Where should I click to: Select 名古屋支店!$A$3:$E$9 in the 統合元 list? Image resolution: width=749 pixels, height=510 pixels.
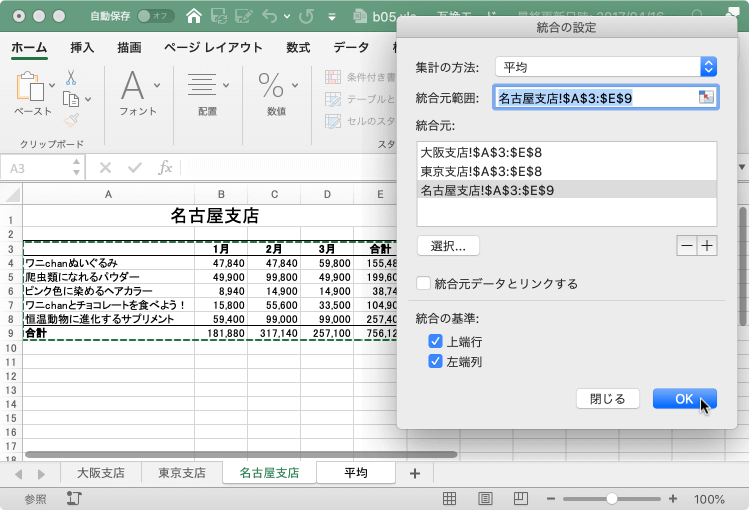click(x=567, y=190)
